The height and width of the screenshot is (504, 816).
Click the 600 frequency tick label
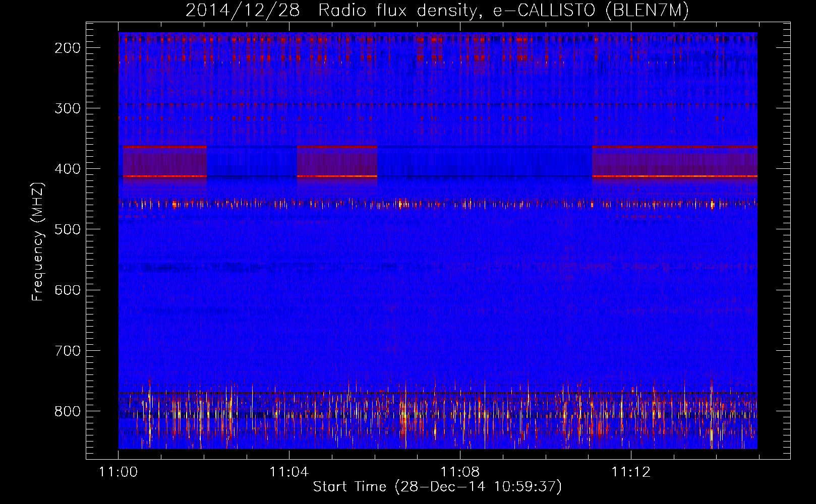[68, 290]
